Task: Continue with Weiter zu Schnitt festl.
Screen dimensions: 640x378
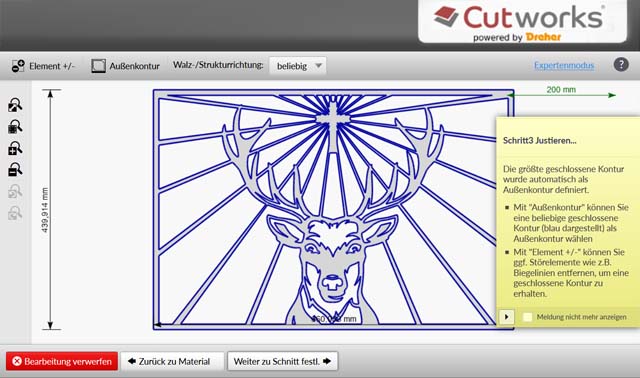Action: pos(282,361)
